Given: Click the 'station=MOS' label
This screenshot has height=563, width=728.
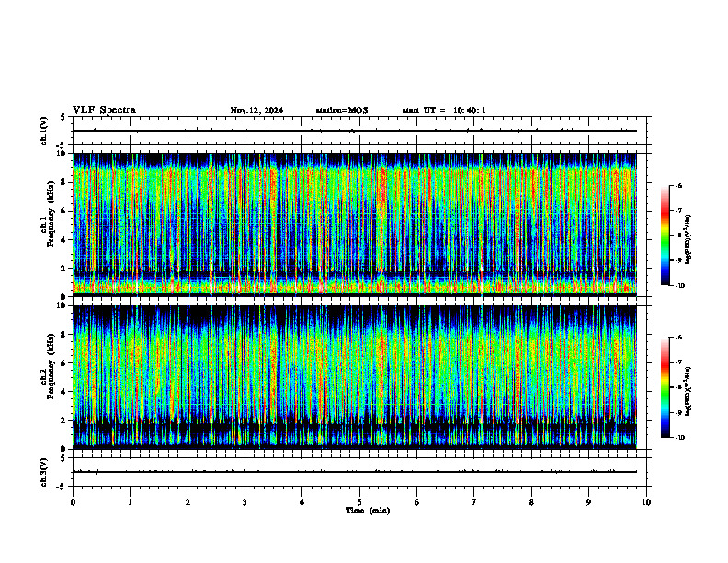Looking at the screenshot, I should tap(342, 110).
